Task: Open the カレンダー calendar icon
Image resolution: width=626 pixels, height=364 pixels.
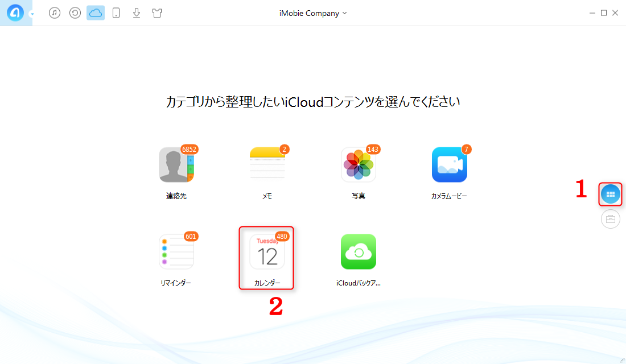Action: [267, 251]
